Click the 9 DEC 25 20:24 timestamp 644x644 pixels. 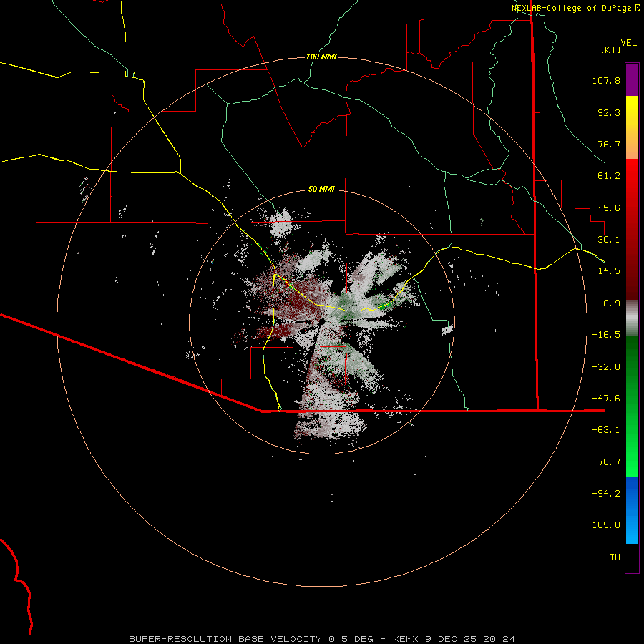(x=472, y=639)
